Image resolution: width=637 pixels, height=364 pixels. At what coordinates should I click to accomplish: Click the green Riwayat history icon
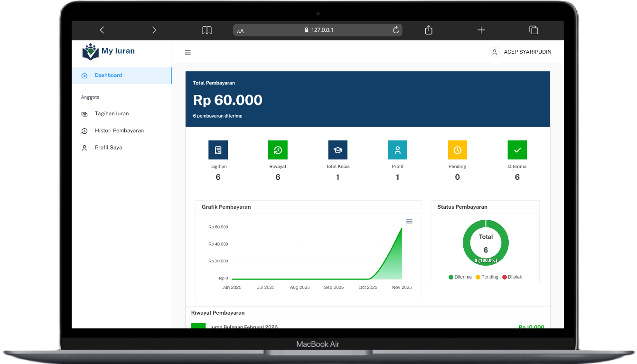point(278,150)
